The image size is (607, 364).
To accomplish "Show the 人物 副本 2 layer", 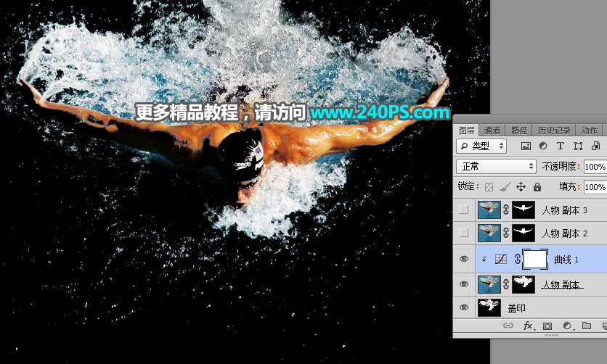I will click(464, 233).
